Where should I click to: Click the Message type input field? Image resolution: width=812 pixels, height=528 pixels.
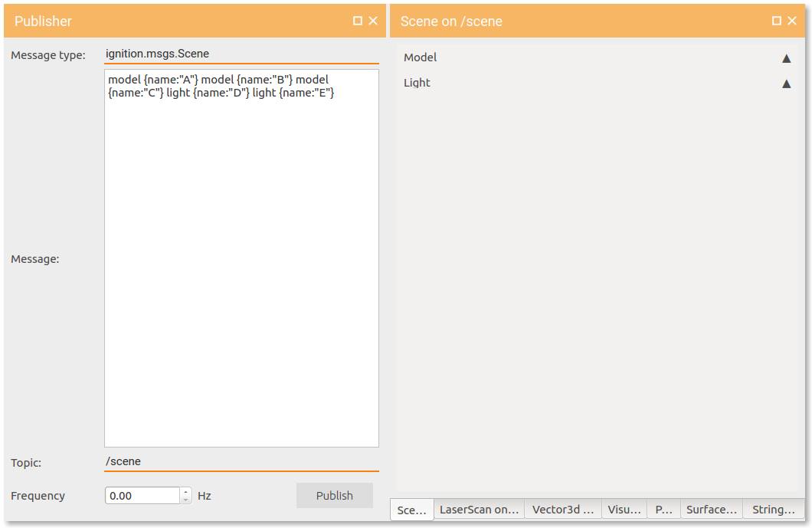[x=241, y=54]
